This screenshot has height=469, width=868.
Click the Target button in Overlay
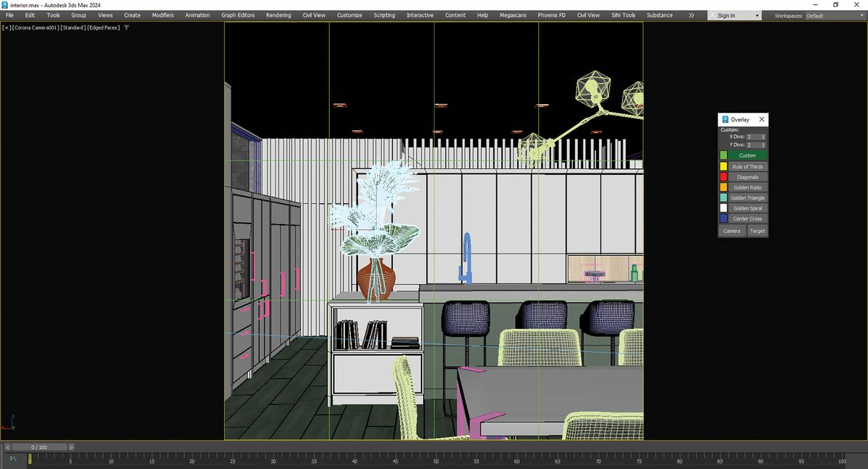[757, 231]
